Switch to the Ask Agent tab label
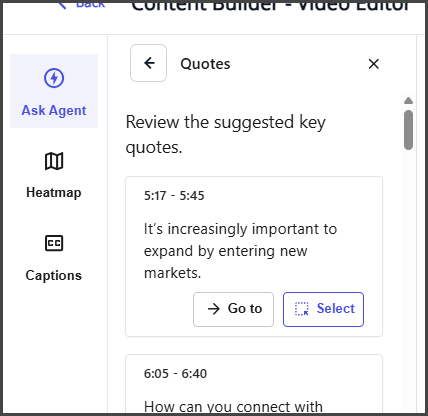 pyautogui.click(x=54, y=110)
